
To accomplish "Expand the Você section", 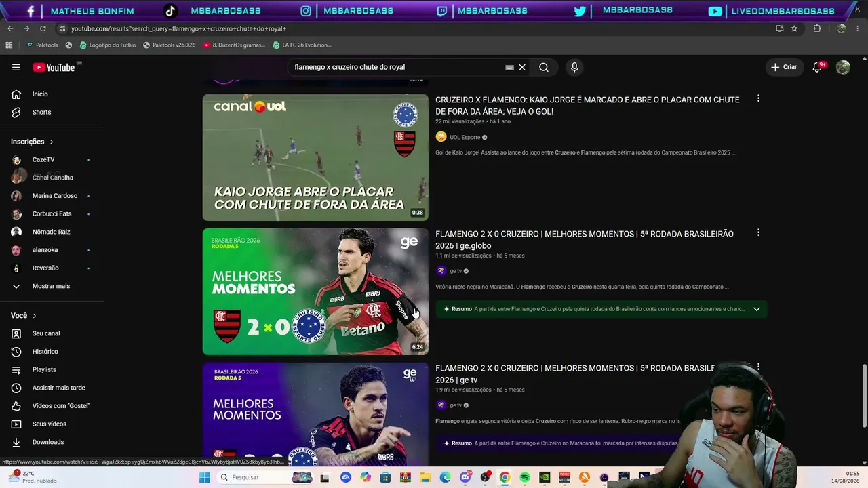I will [x=24, y=316].
